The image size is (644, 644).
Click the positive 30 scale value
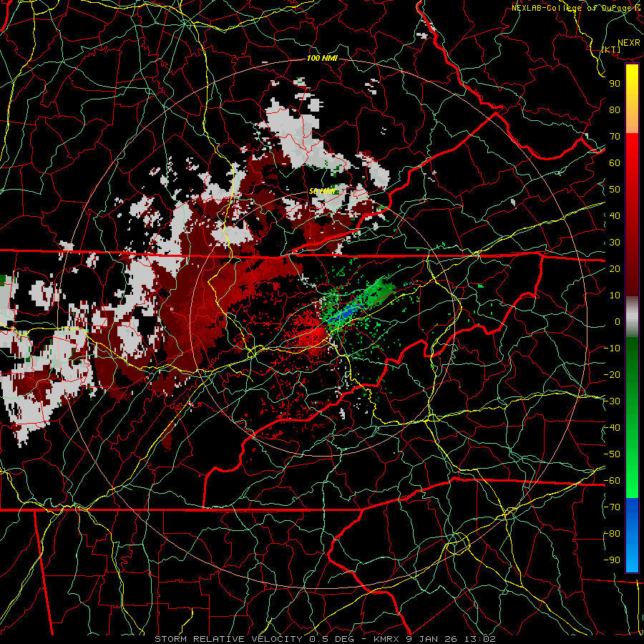[615, 243]
